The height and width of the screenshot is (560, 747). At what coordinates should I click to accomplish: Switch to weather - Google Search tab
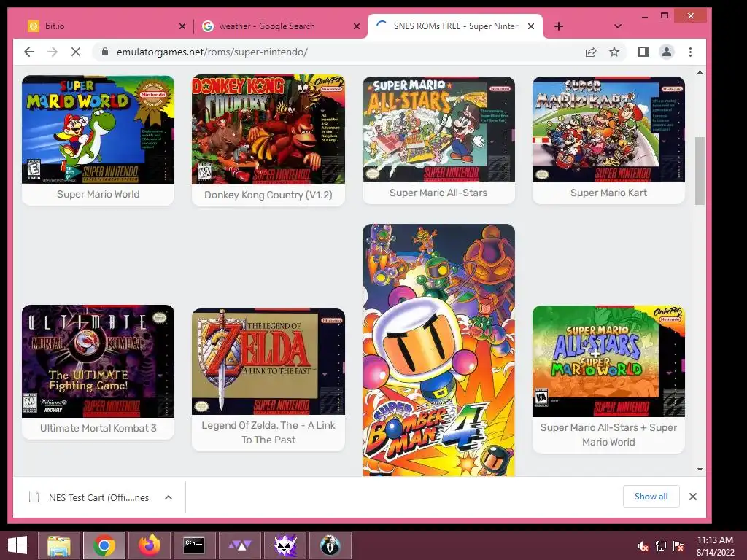tap(280, 26)
